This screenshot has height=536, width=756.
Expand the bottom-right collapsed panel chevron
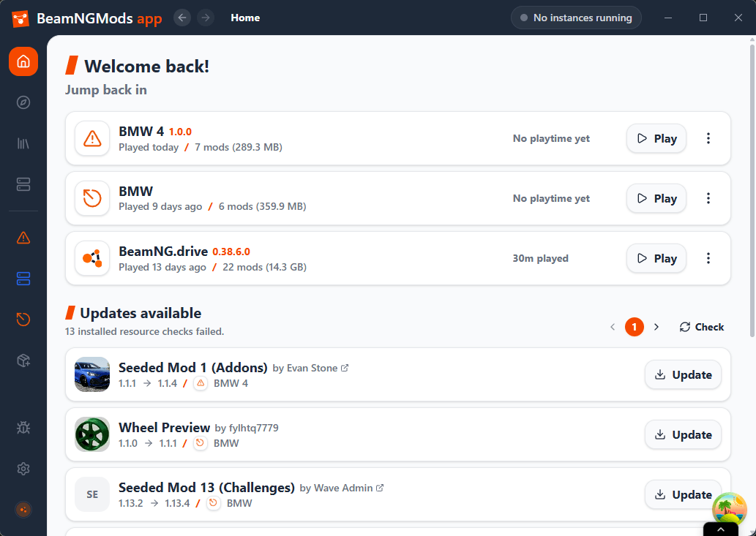click(721, 529)
